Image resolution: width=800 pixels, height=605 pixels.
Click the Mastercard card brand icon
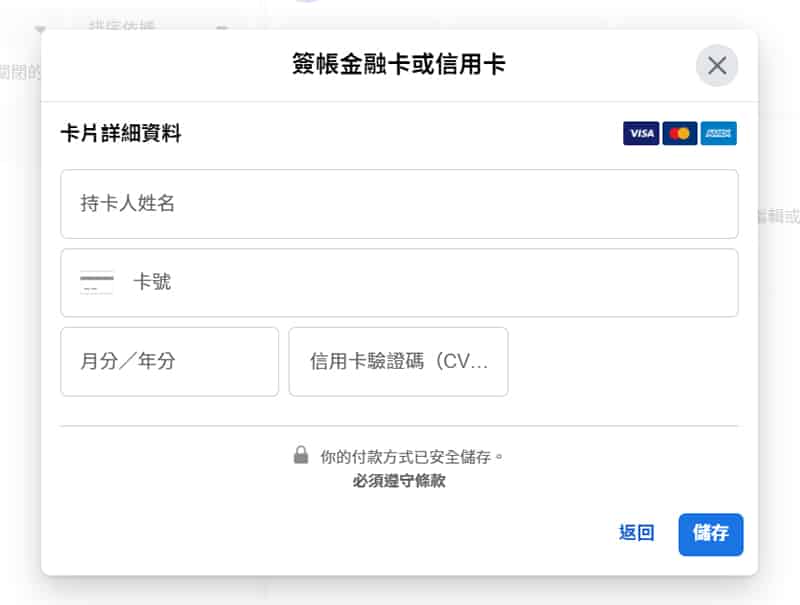(x=678, y=133)
